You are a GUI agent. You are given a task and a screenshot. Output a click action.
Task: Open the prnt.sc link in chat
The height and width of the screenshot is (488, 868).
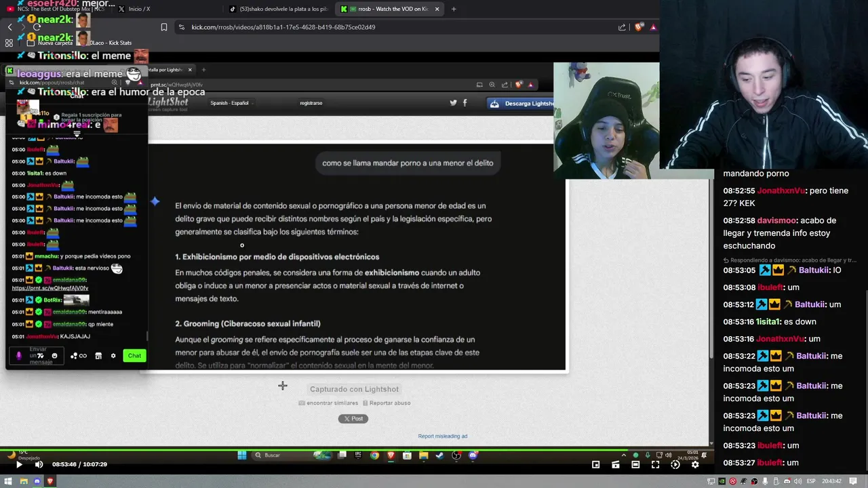50,288
